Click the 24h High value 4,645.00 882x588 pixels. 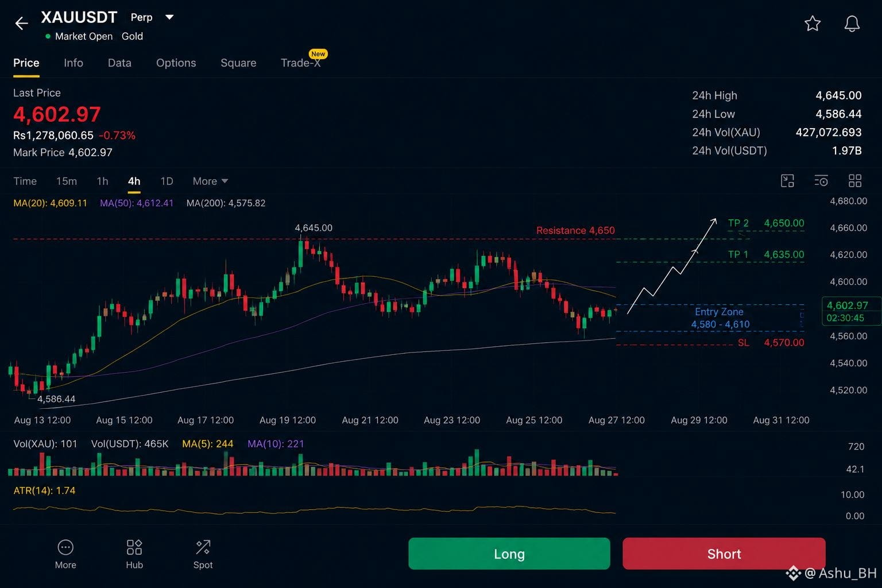click(838, 95)
